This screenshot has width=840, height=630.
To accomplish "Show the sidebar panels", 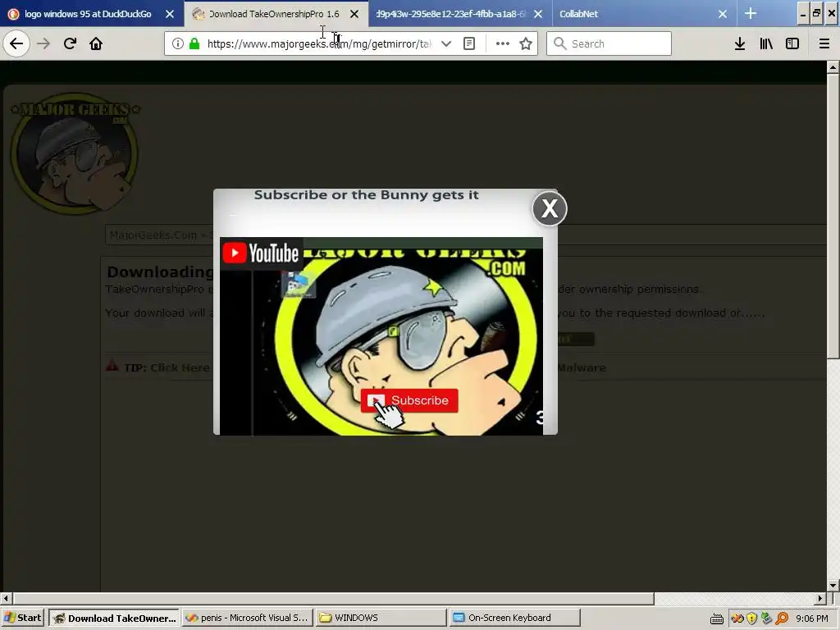I will click(x=792, y=43).
